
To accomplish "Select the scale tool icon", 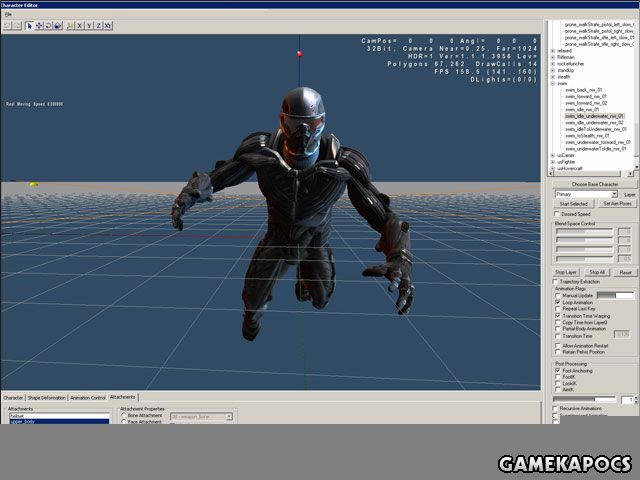I will pyautogui.click(x=58, y=26).
